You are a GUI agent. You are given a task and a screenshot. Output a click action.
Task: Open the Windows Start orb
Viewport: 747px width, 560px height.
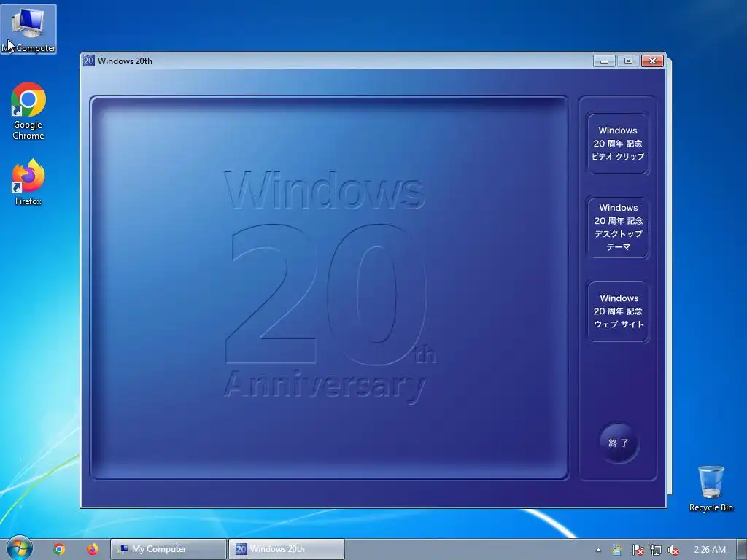point(20,548)
